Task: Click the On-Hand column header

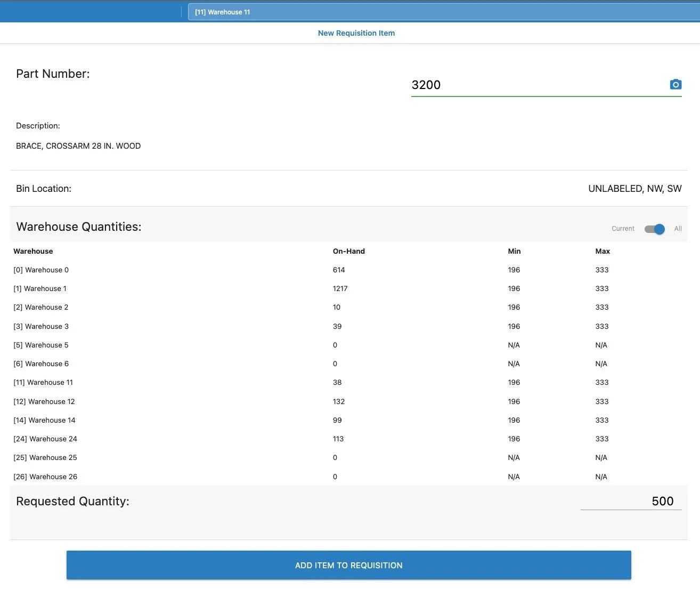Action: pyautogui.click(x=349, y=251)
